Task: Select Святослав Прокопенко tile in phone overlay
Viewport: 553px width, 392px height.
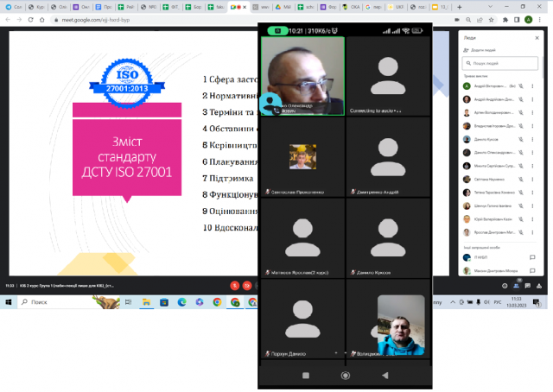Action: [302, 157]
